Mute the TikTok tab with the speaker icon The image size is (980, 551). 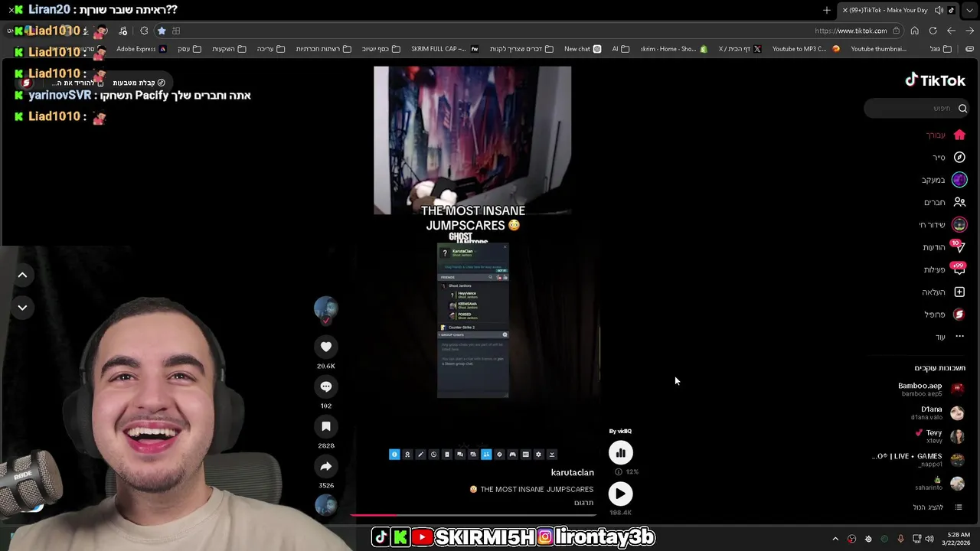(x=939, y=10)
